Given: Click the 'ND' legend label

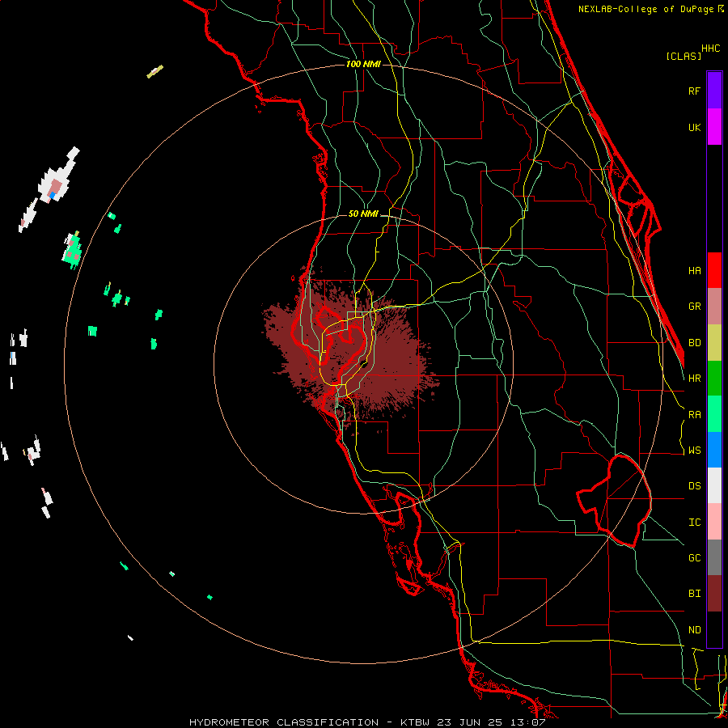Looking at the screenshot, I should pyautogui.click(x=694, y=630).
